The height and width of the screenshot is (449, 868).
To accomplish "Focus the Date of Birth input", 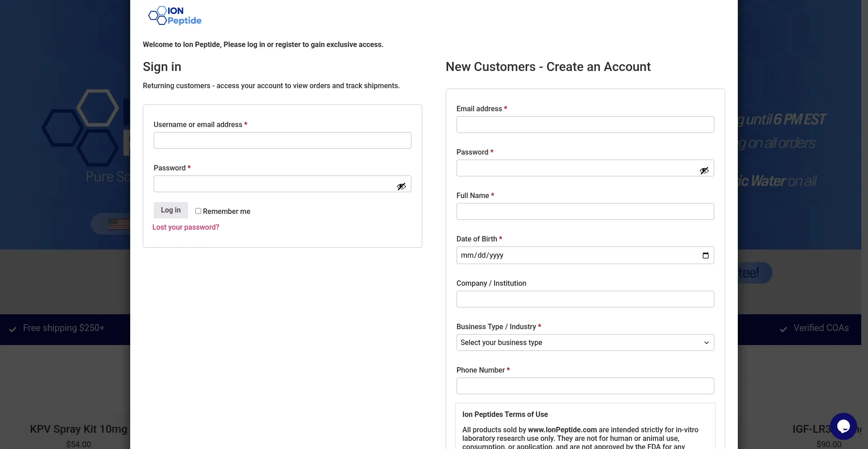I will [574, 255].
